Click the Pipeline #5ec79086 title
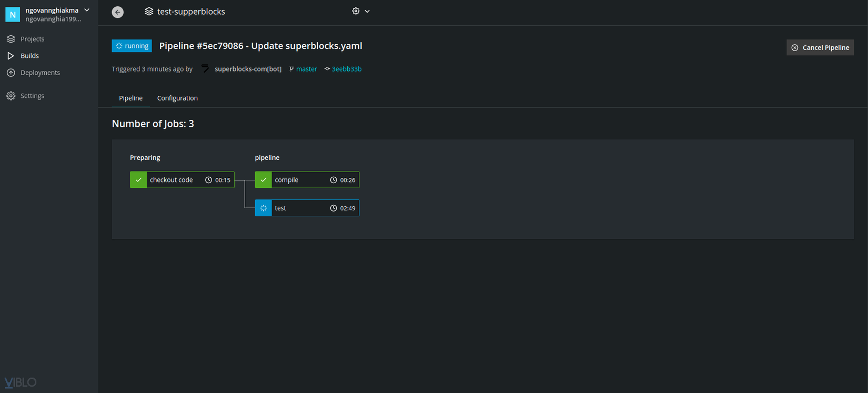Screen dimensions: 868x393 pyautogui.click(x=260, y=46)
